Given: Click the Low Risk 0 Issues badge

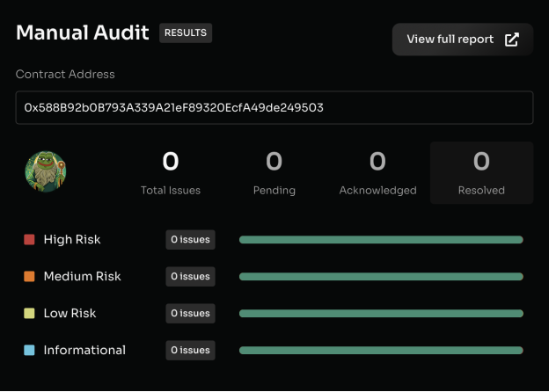Looking at the screenshot, I should coord(190,313).
